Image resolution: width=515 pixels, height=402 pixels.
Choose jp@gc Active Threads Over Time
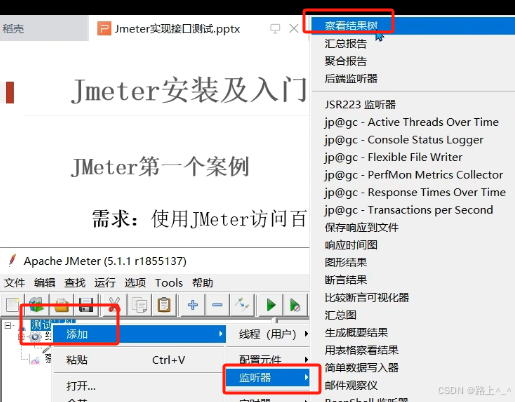point(413,122)
